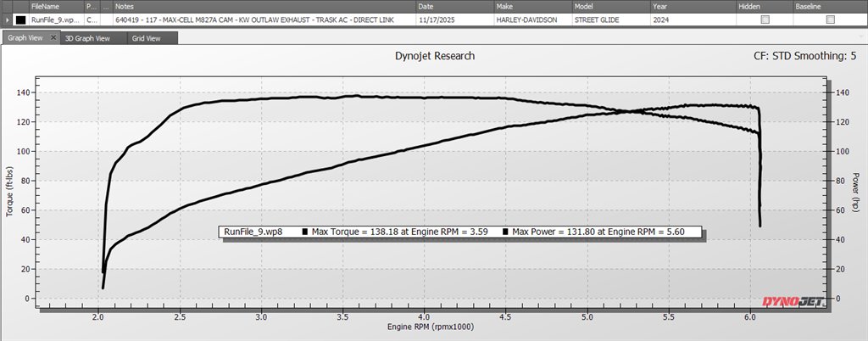
Task: Click the Max Torque legend marker square
Action: point(305,232)
